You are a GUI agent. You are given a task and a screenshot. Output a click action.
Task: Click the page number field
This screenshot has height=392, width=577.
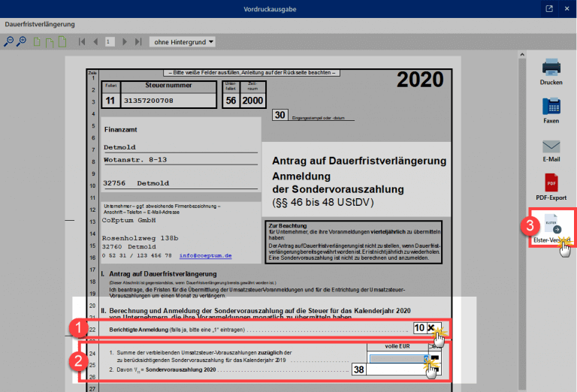click(x=110, y=42)
